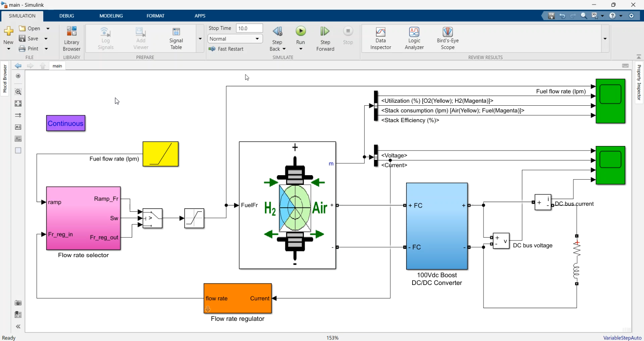Expand the Prepare gallery arrow
The width and height of the screenshot is (644, 341).
pos(200,38)
